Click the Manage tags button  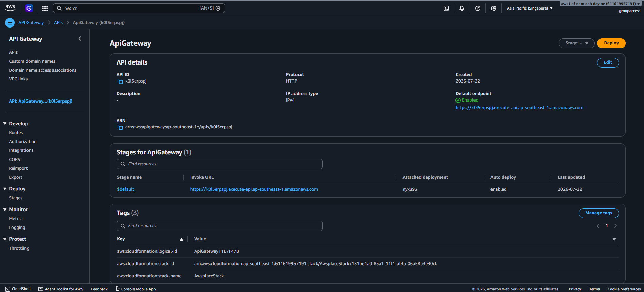click(x=598, y=213)
